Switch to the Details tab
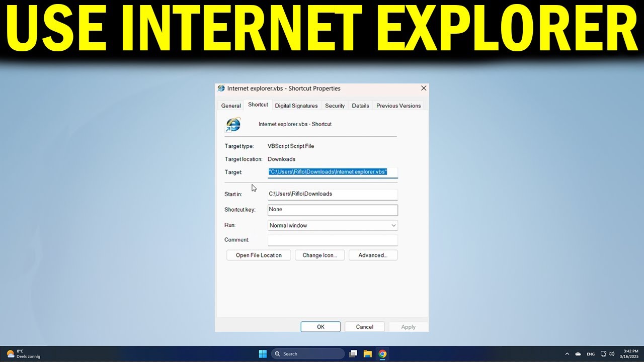The image size is (644, 362). click(x=360, y=106)
